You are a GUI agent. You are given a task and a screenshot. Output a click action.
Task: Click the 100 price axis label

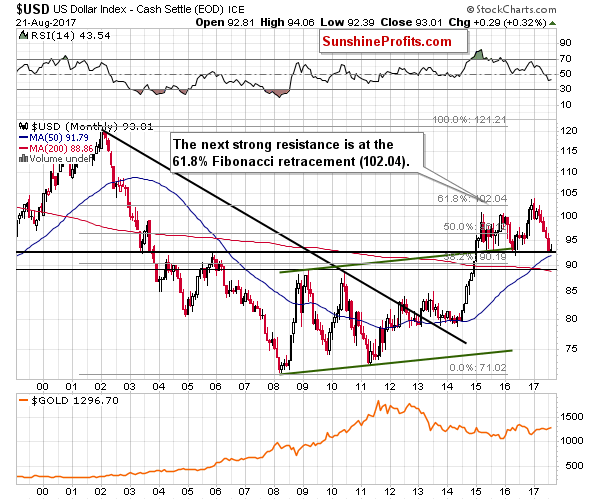coord(568,215)
